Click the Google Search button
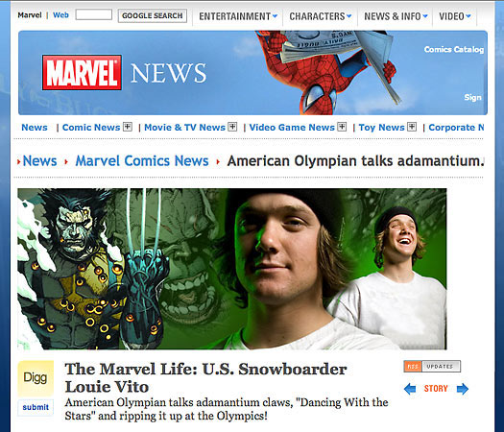504x432 pixels. pos(153,15)
